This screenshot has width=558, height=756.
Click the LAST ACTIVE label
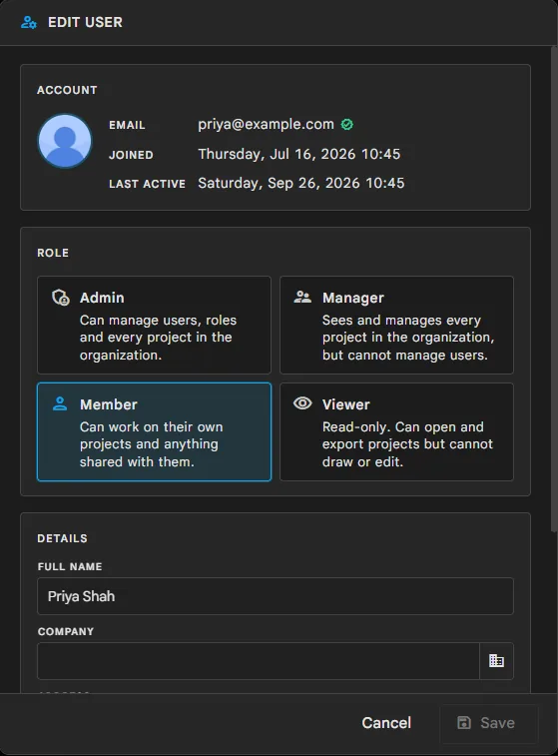147,184
